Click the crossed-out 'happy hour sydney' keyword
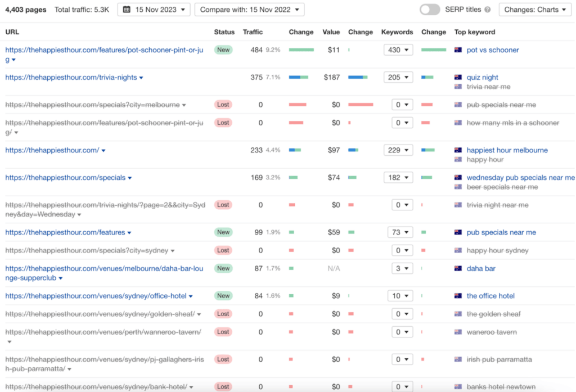 click(497, 251)
